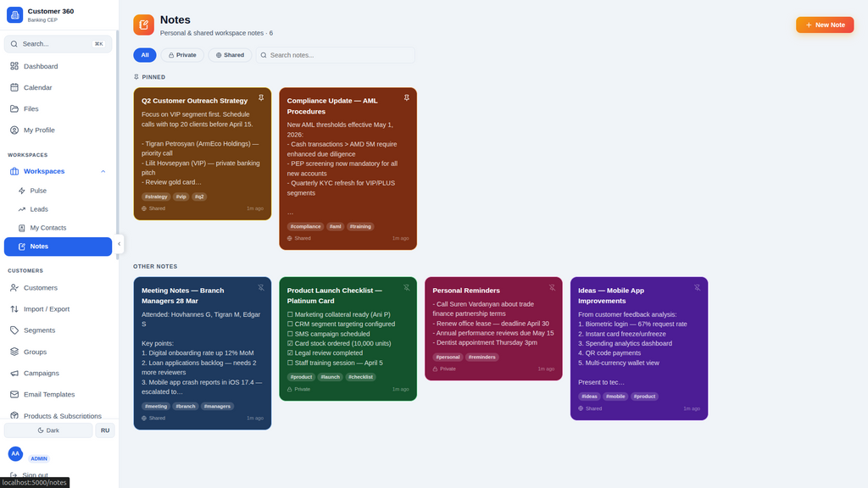Screen dimensions: 868x488
Task: Select the All filter tab
Action: coord(144,55)
